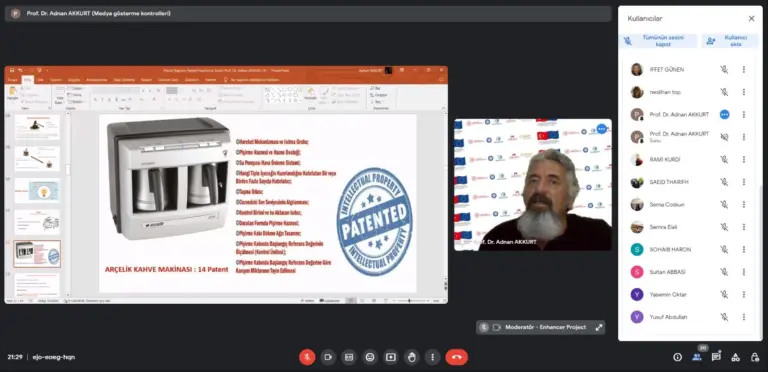Open the host controls lock icon

click(x=755, y=357)
